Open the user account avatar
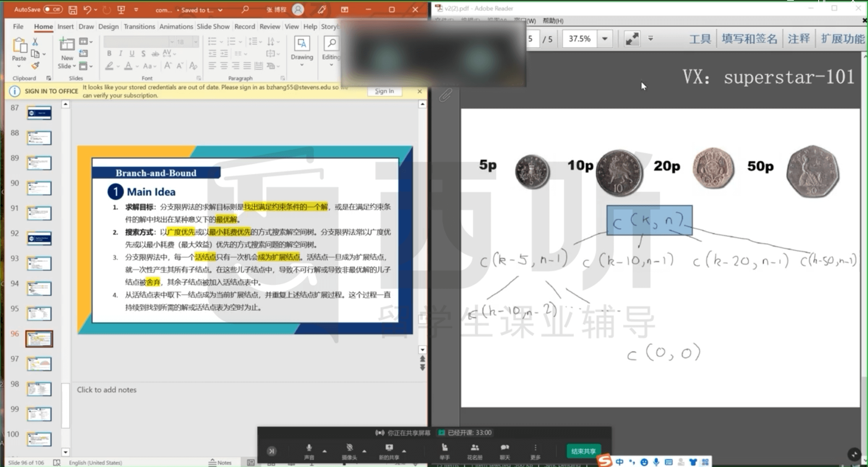 pos(298,10)
